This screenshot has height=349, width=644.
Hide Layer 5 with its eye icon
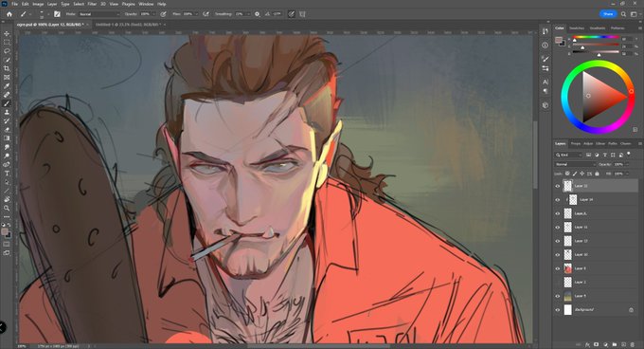point(557,296)
